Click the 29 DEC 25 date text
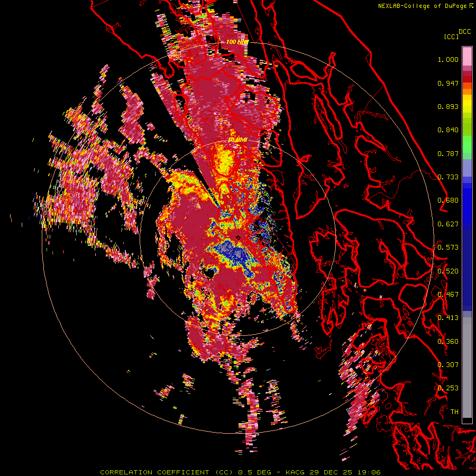The width and height of the screenshot is (476, 476). pyautogui.click(x=331, y=472)
